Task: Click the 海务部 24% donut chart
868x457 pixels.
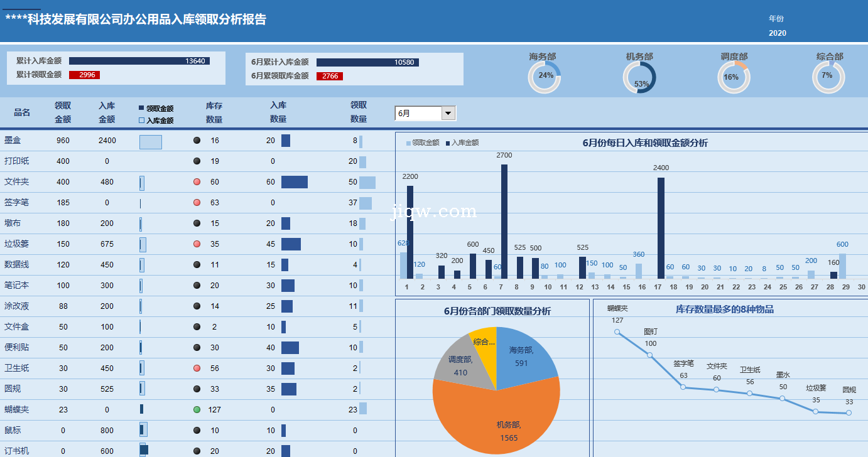Action: coord(544,77)
